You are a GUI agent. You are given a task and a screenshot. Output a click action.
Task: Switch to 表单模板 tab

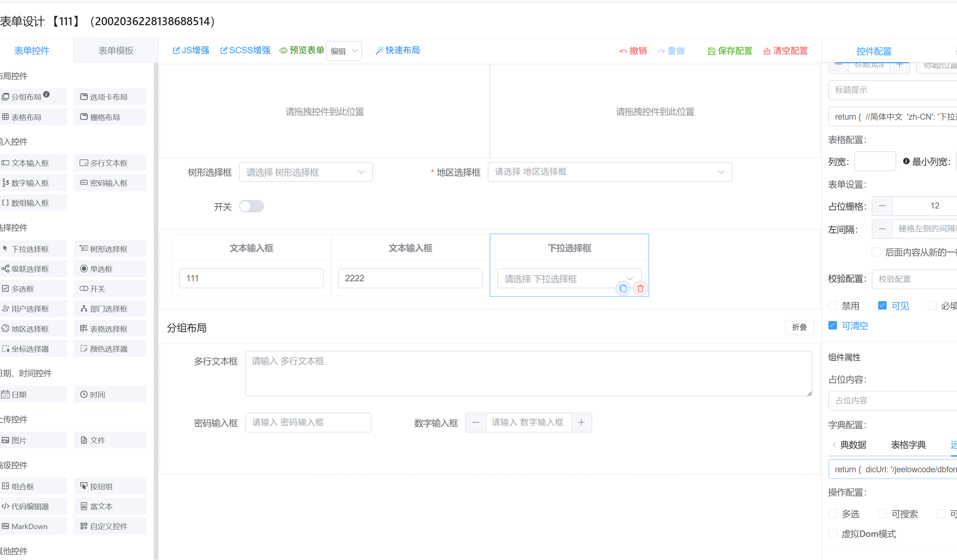point(116,50)
